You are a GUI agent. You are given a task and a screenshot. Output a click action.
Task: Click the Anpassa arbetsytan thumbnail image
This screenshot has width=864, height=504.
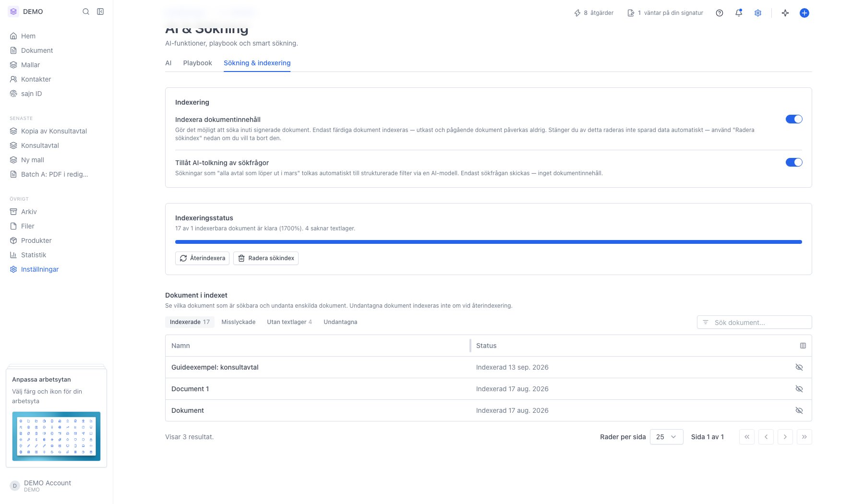coord(56,436)
